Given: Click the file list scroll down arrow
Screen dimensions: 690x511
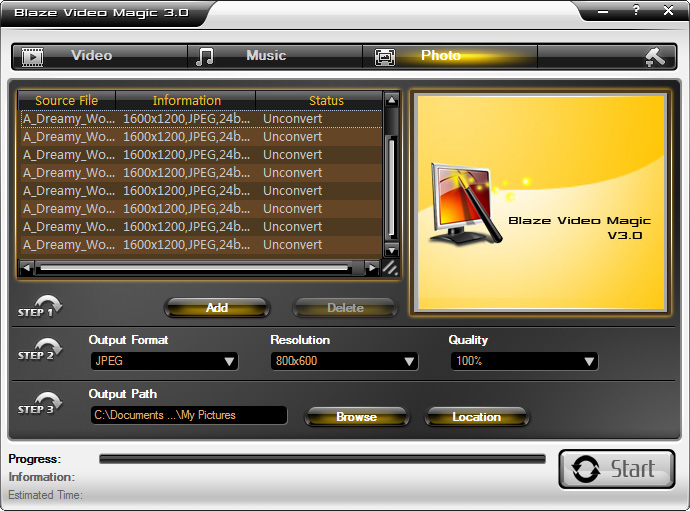Looking at the screenshot, I should (x=391, y=250).
